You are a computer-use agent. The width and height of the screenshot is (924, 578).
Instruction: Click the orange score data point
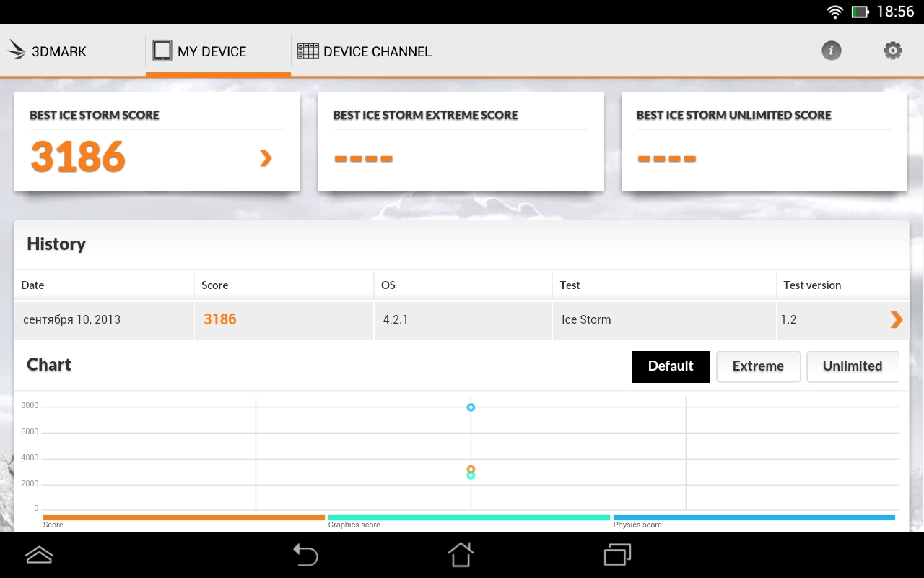pyautogui.click(x=471, y=469)
